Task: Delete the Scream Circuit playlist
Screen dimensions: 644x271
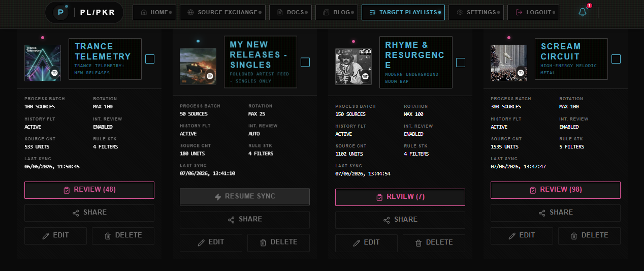Action: (x=590, y=236)
